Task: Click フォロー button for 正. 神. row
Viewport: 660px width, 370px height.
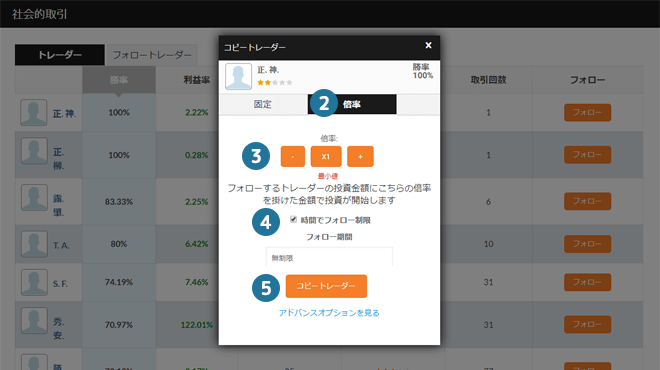Action: pyautogui.click(x=587, y=112)
